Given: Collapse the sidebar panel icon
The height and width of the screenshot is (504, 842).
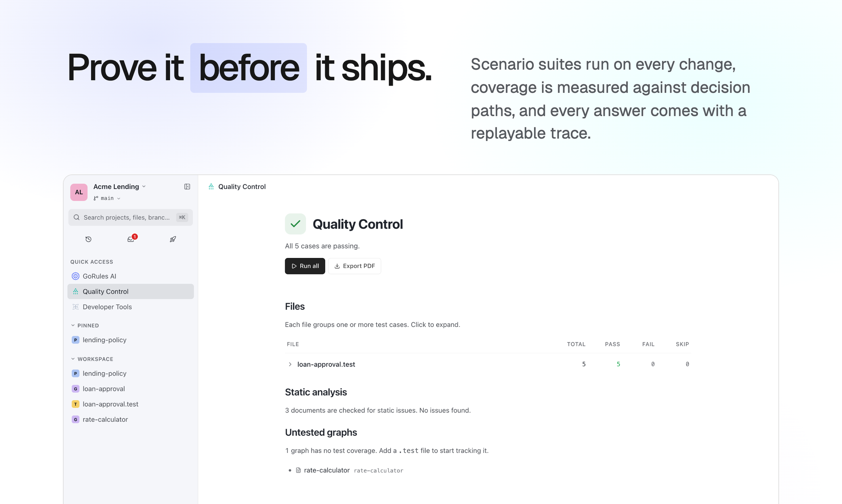Looking at the screenshot, I should (x=187, y=187).
